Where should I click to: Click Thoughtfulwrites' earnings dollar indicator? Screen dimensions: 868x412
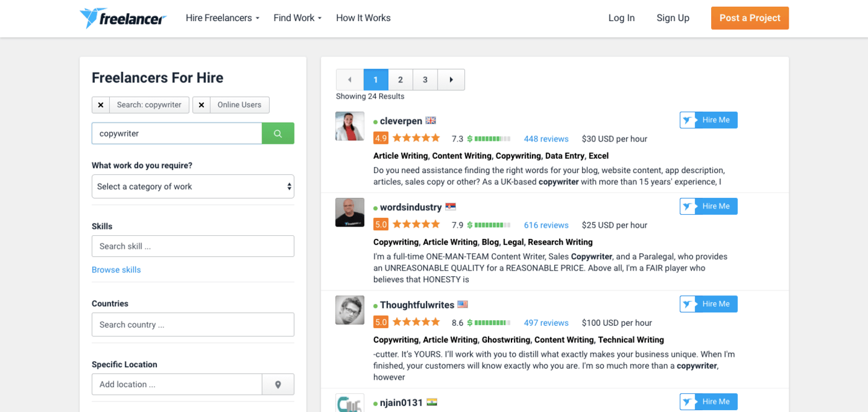pos(489,323)
